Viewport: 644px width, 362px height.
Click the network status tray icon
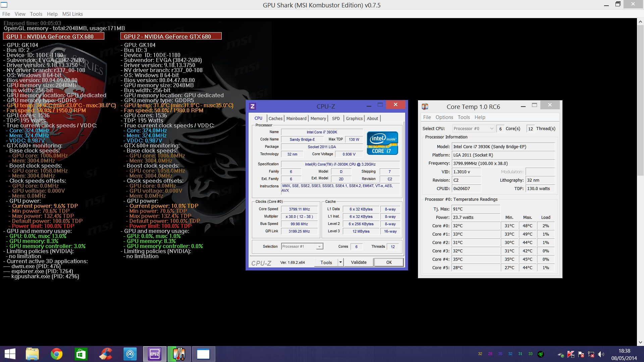tap(591, 354)
